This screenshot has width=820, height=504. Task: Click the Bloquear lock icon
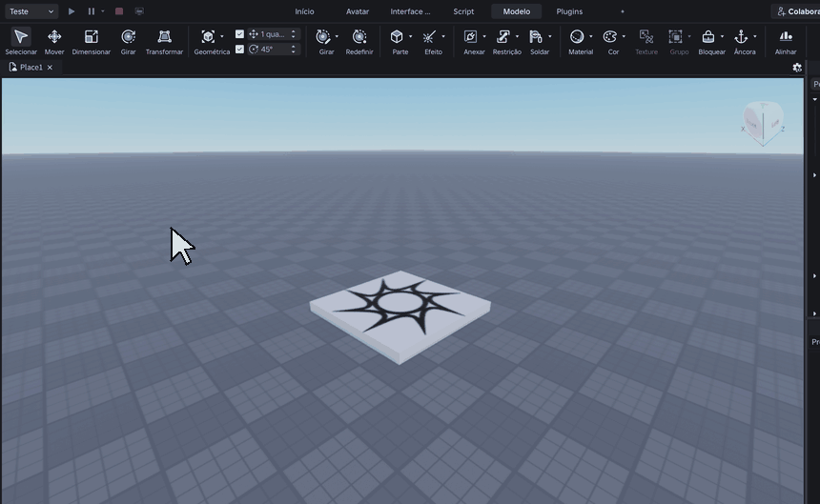click(708, 36)
